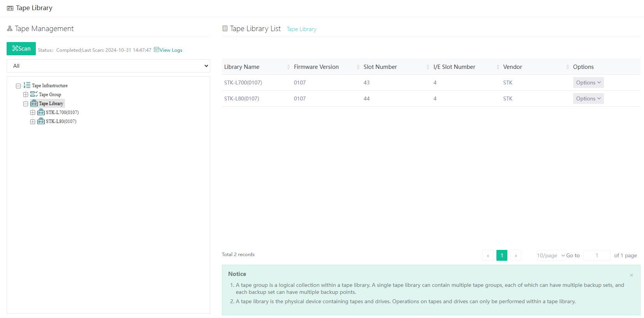
Task: Sort by Slot Number sort arrows
Action: [x=428, y=67]
